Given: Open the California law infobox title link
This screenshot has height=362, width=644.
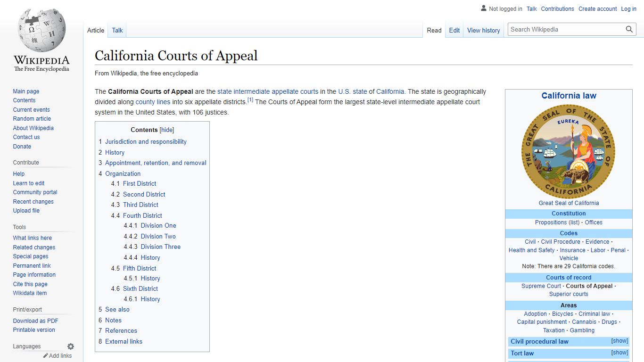Looking at the screenshot, I should pos(569,96).
